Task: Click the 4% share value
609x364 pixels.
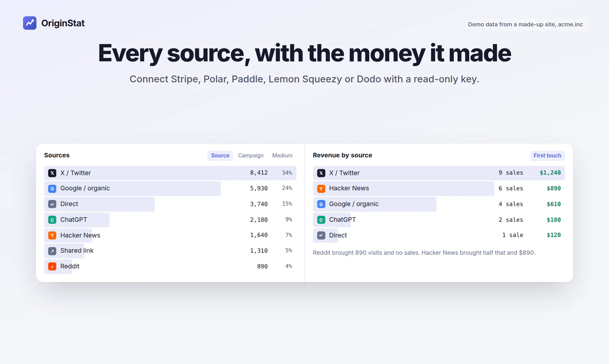Action: (289, 266)
